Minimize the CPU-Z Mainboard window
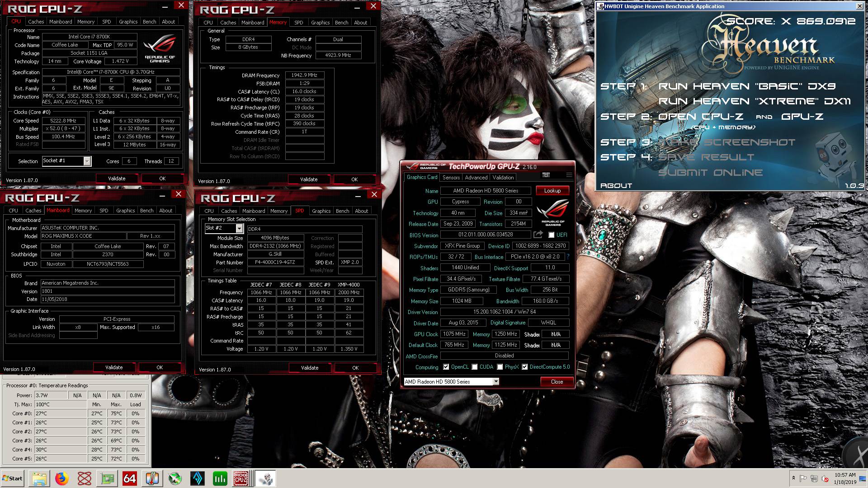Viewport: 868px width, 488px height. (x=163, y=195)
